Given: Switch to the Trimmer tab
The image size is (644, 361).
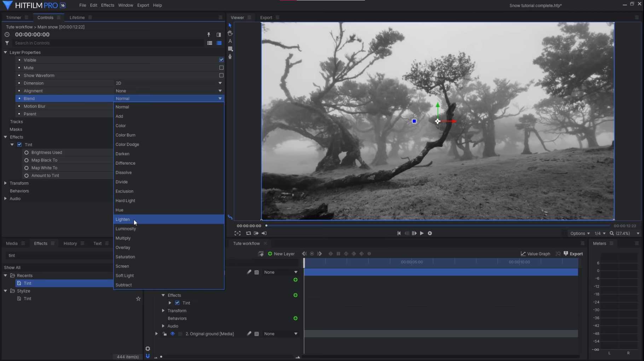Looking at the screenshot, I should [x=14, y=18].
